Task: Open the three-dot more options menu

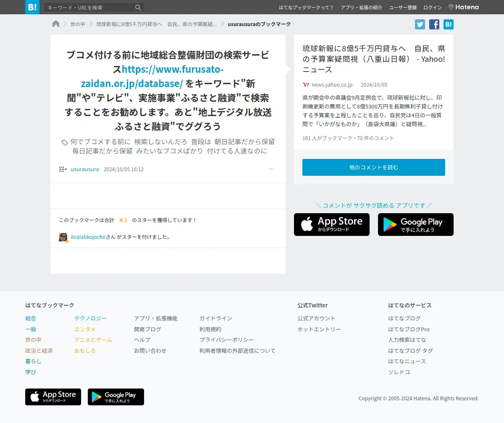Action: tap(271, 169)
